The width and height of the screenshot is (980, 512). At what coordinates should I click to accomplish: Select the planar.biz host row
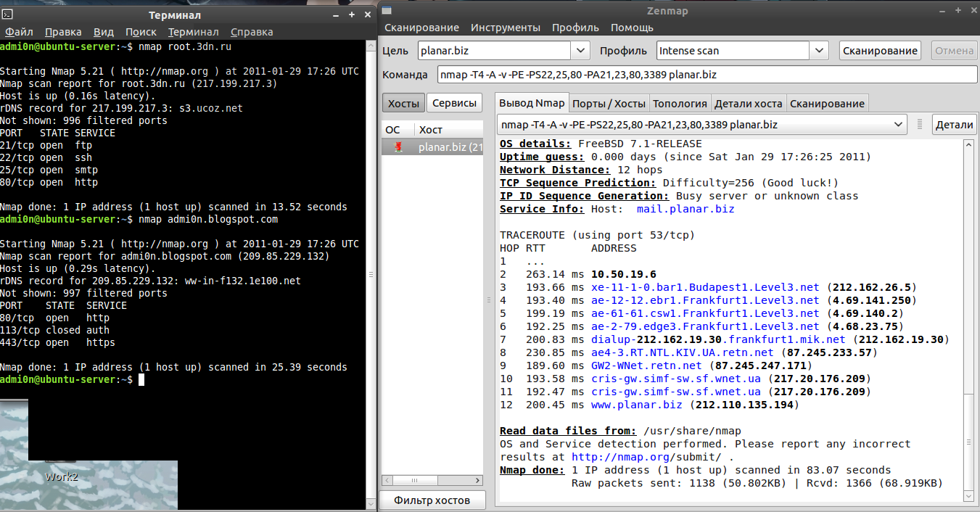[432, 147]
